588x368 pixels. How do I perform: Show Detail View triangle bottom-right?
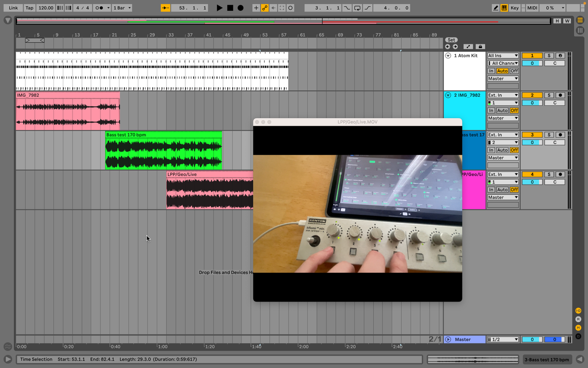click(580, 359)
